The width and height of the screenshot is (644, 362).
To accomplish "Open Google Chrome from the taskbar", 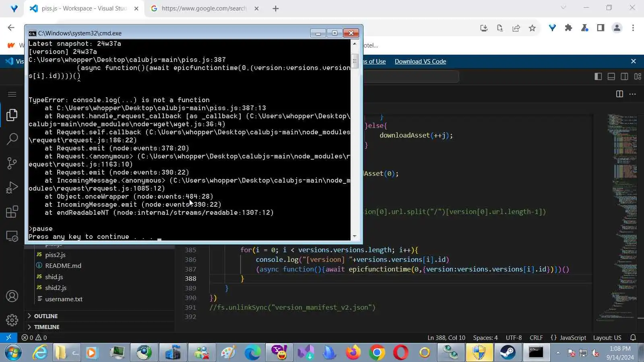I will pyautogui.click(x=377, y=353).
